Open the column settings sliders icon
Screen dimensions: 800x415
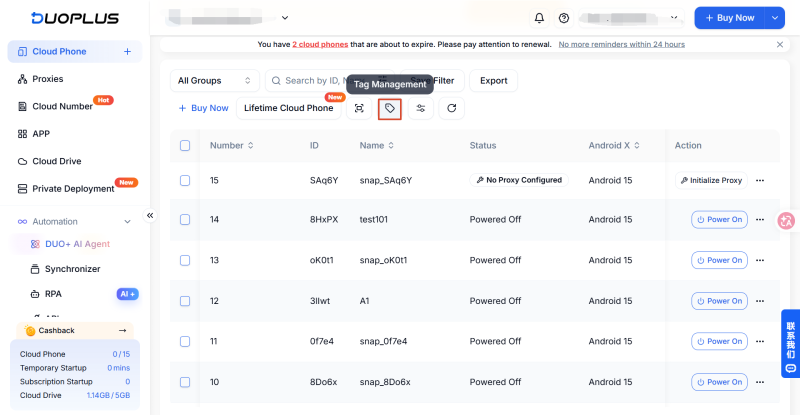420,108
